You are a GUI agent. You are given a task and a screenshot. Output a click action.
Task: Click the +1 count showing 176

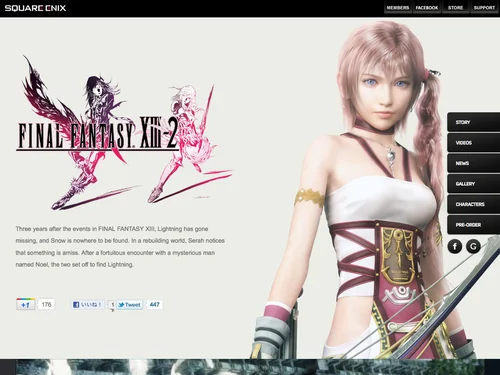point(46,304)
